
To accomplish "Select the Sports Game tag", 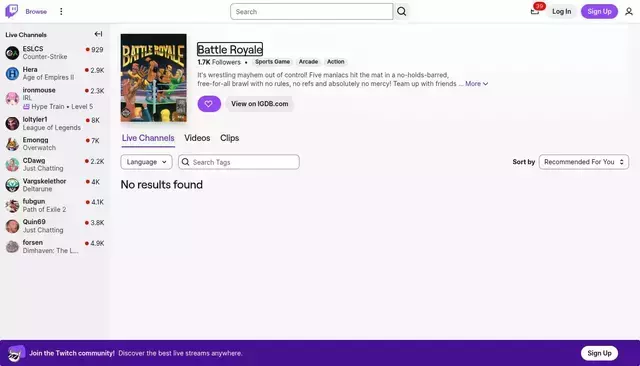I will 272,62.
